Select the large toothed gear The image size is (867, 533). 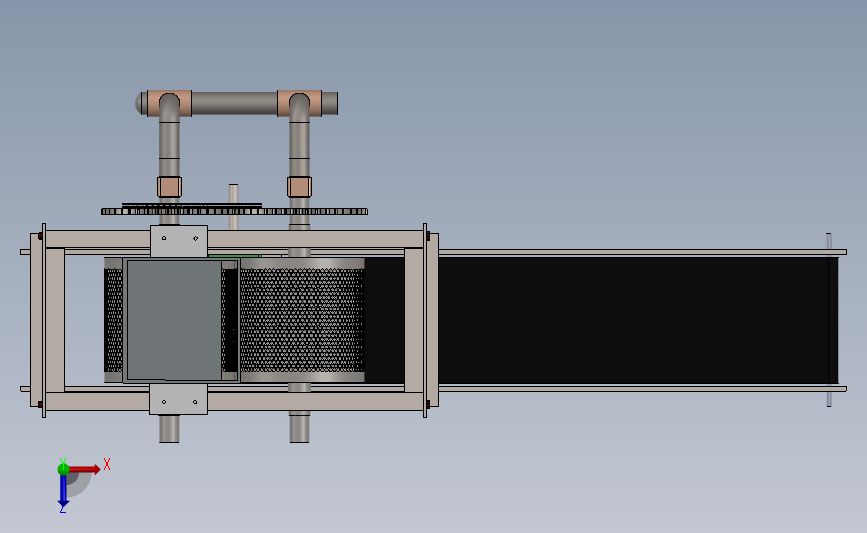tap(234, 211)
